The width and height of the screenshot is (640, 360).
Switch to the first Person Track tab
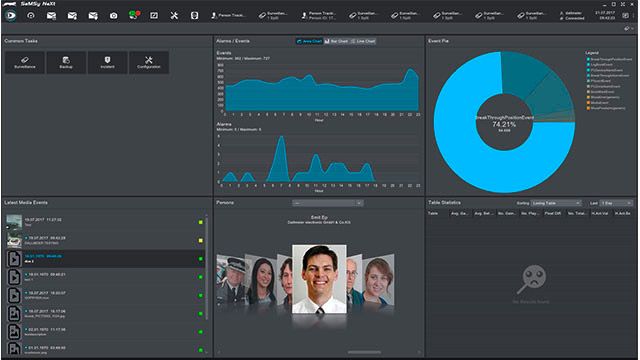click(228, 16)
